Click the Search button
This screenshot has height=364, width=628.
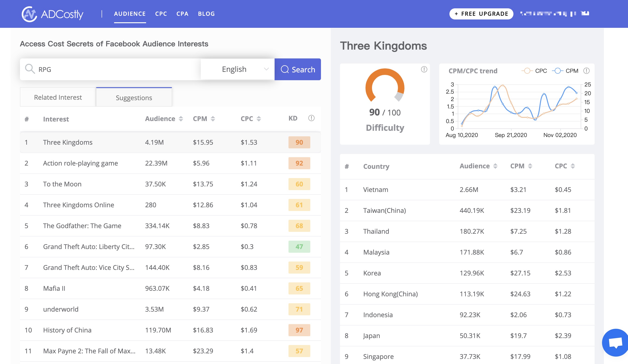(x=298, y=69)
